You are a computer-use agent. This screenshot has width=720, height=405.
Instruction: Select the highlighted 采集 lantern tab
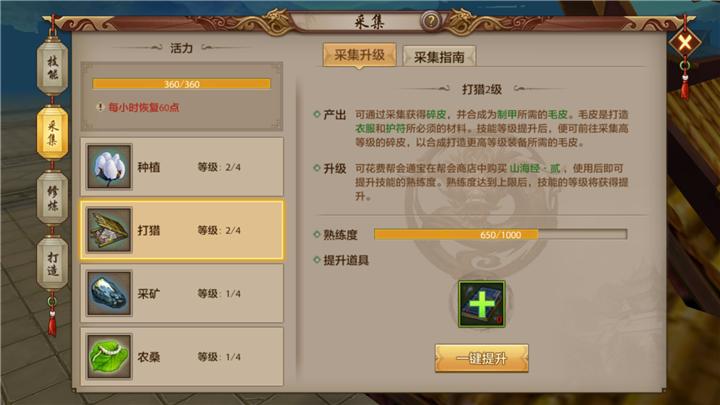coord(52,133)
